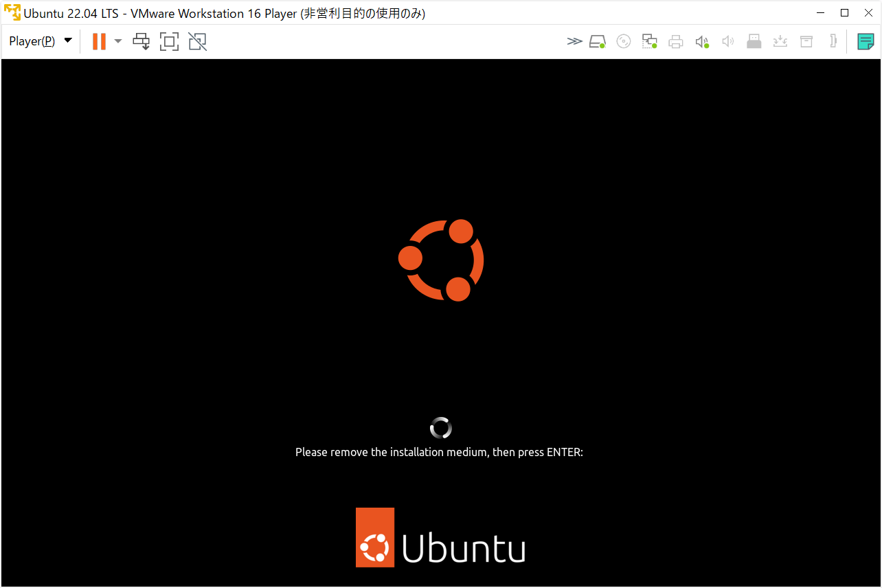Click the bracket-shaped device icon
Image resolution: width=882 pixels, height=588 pixels.
tap(833, 41)
